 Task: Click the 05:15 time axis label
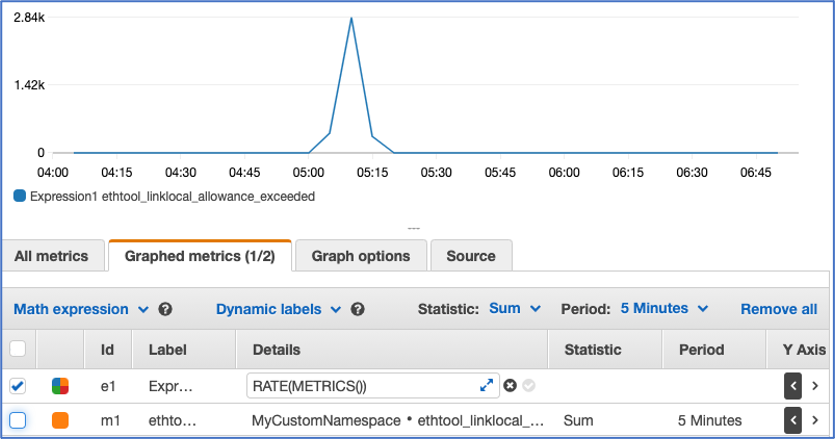pos(372,173)
